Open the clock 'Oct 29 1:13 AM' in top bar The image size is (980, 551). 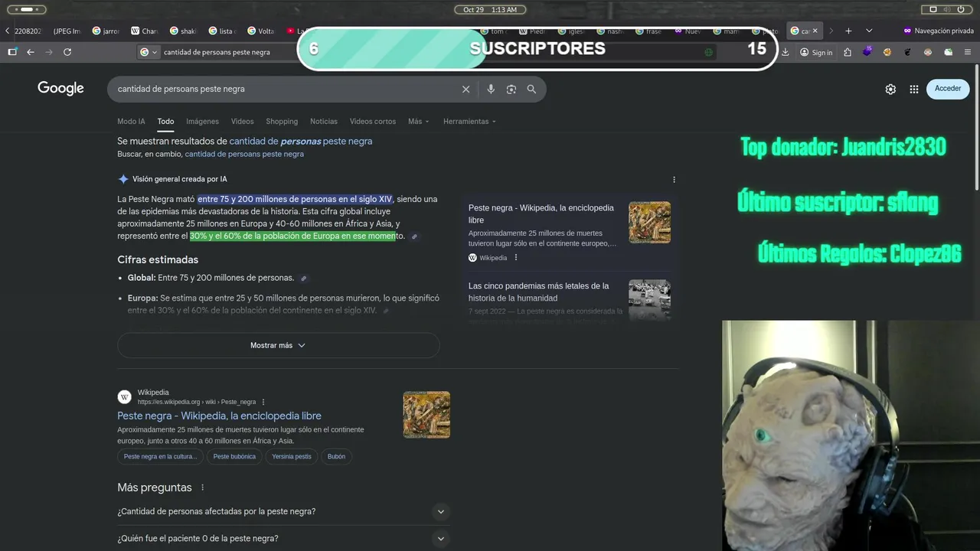point(490,9)
